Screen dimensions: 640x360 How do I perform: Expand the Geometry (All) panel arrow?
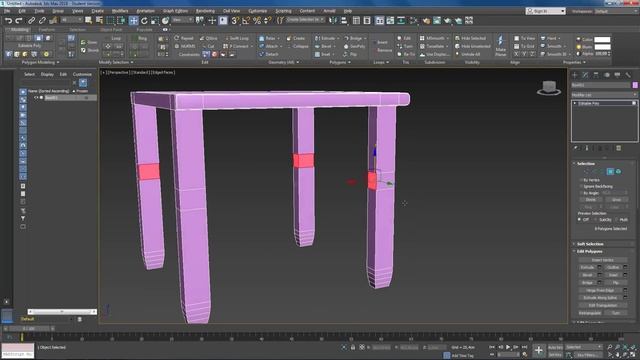[x=298, y=62]
